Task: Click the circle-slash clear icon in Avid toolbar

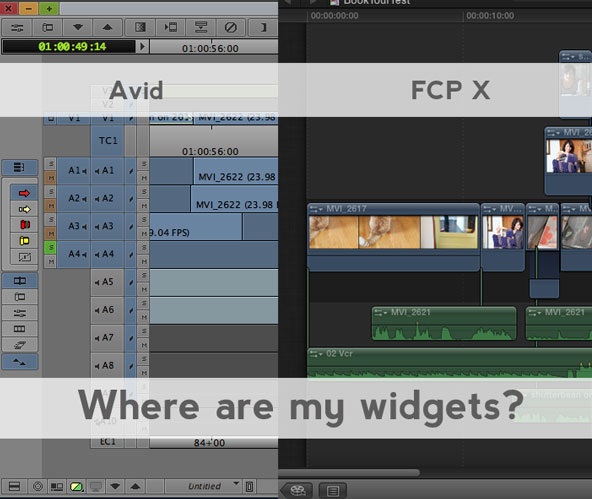Action: (231, 28)
